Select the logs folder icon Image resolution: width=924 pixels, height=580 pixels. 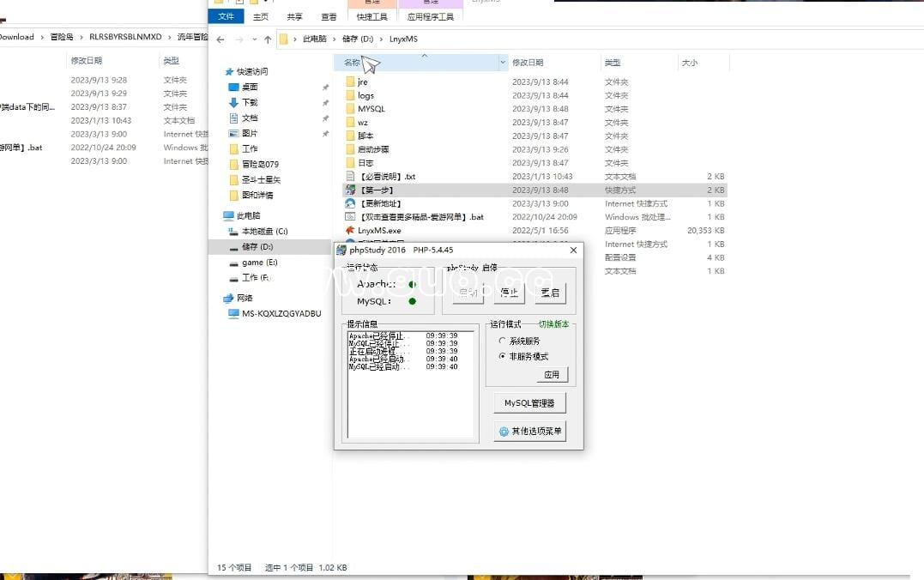(350, 95)
